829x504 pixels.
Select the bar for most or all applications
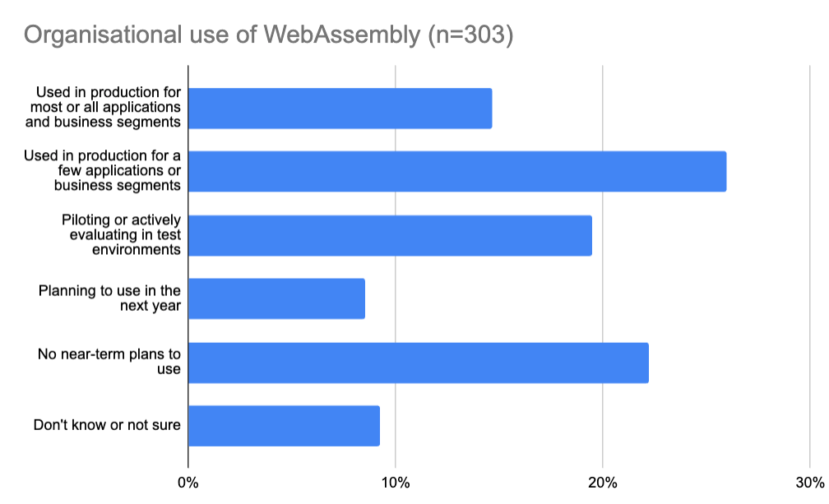[x=340, y=109]
